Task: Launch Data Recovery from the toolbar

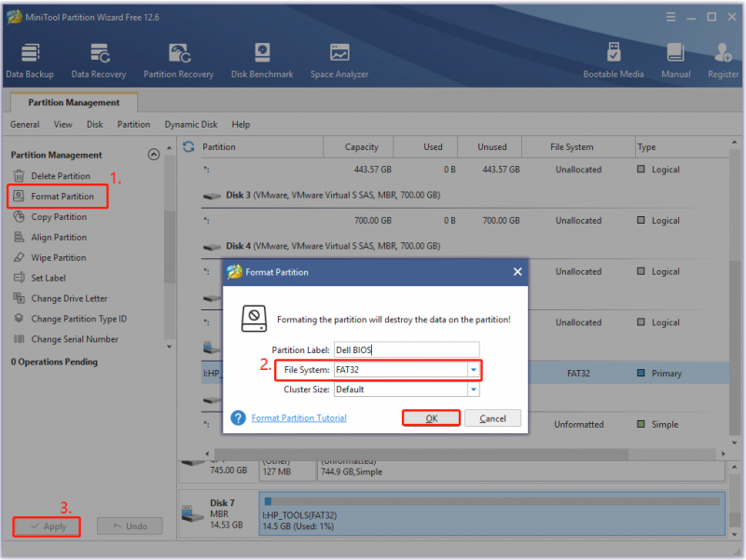Action: click(x=99, y=61)
